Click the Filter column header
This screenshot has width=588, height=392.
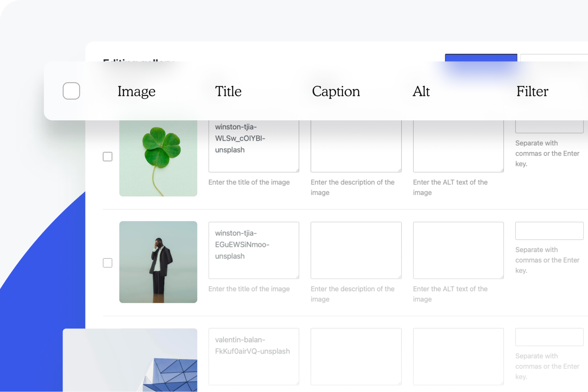pyautogui.click(x=532, y=92)
